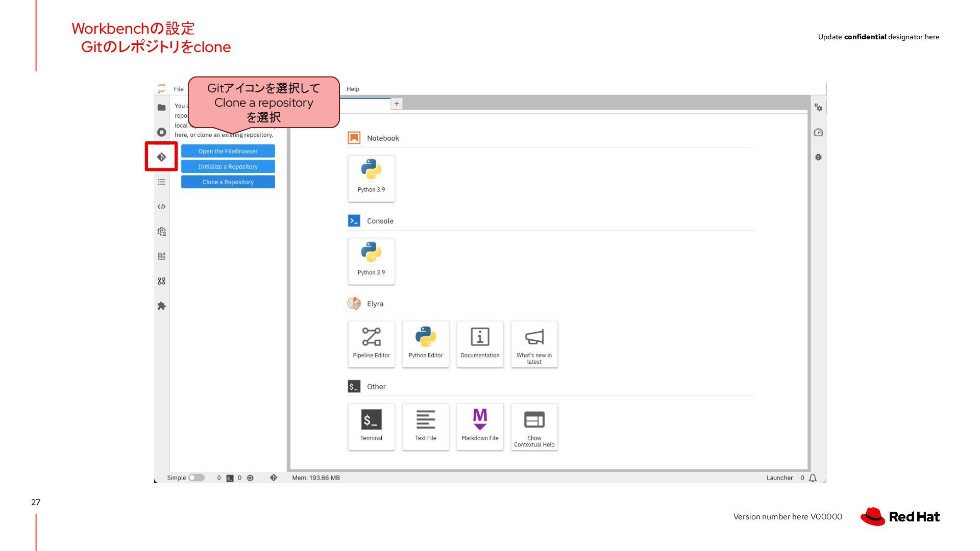
Task: Open the Help menu
Action: 353,89
